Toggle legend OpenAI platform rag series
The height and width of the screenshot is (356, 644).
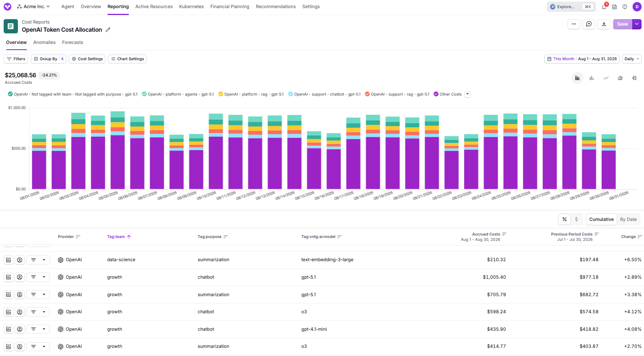pos(251,94)
